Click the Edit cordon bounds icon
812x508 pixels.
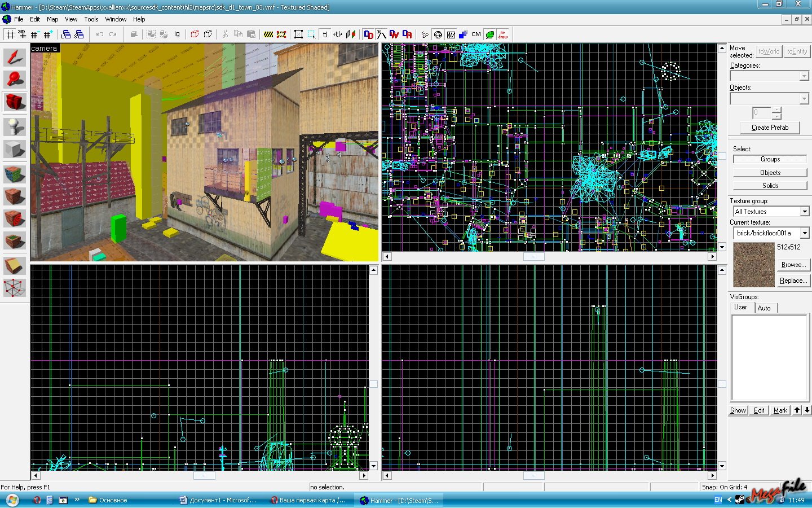(281, 34)
